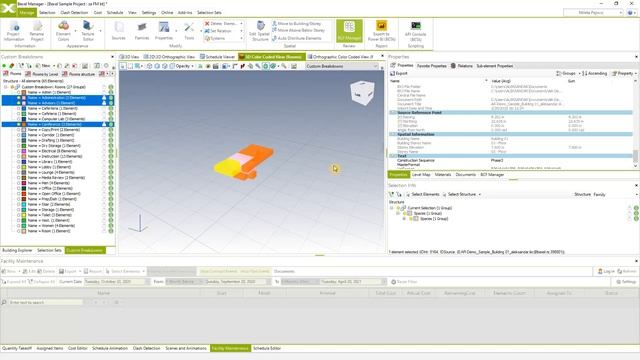Collapse the Current Selection tree node
This screenshot has height=360, width=640.
tap(392, 208)
